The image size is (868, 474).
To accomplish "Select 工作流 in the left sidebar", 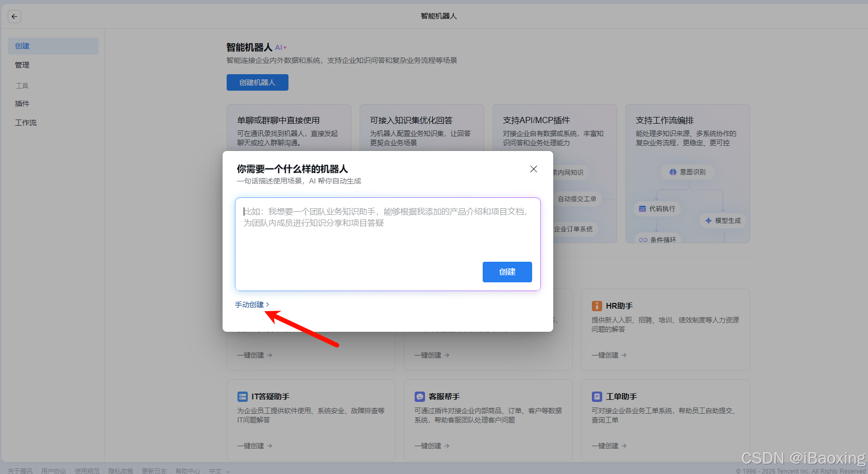I will pyautogui.click(x=26, y=122).
